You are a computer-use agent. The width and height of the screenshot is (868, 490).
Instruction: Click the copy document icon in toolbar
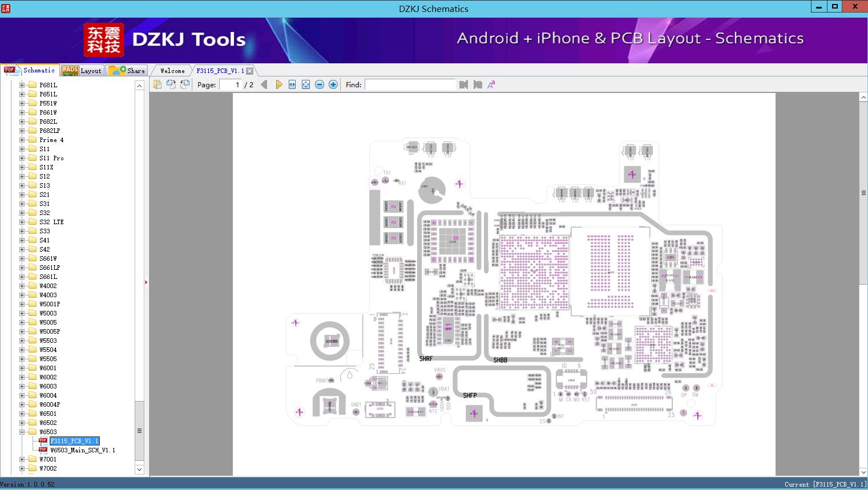pyautogui.click(x=158, y=84)
